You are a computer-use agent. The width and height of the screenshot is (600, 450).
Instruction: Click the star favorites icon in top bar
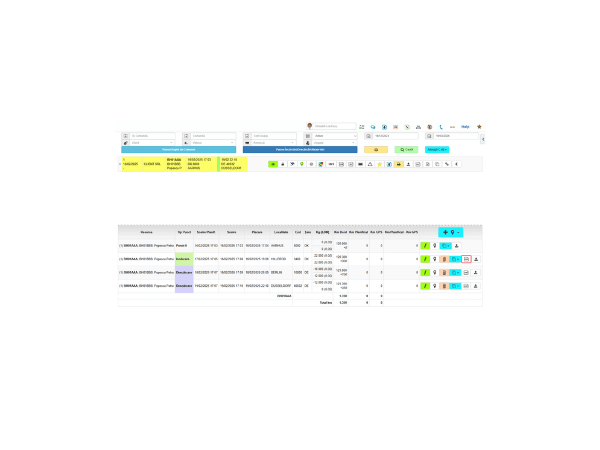click(479, 127)
